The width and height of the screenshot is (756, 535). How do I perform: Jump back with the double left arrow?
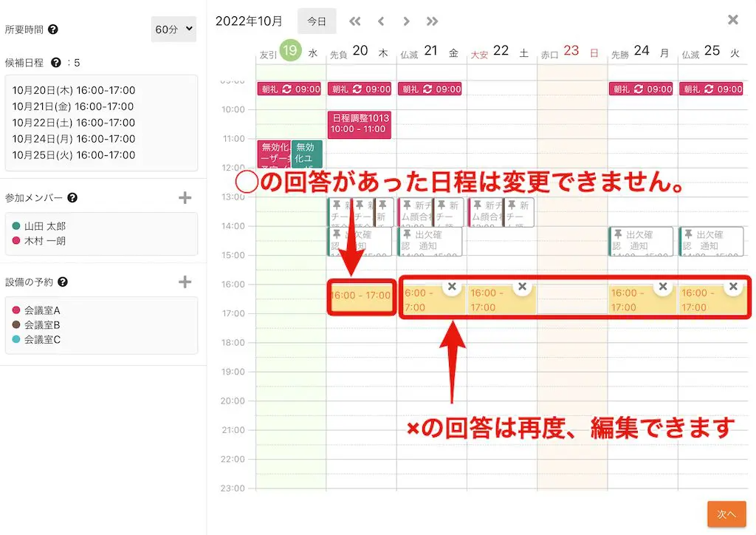(355, 21)
